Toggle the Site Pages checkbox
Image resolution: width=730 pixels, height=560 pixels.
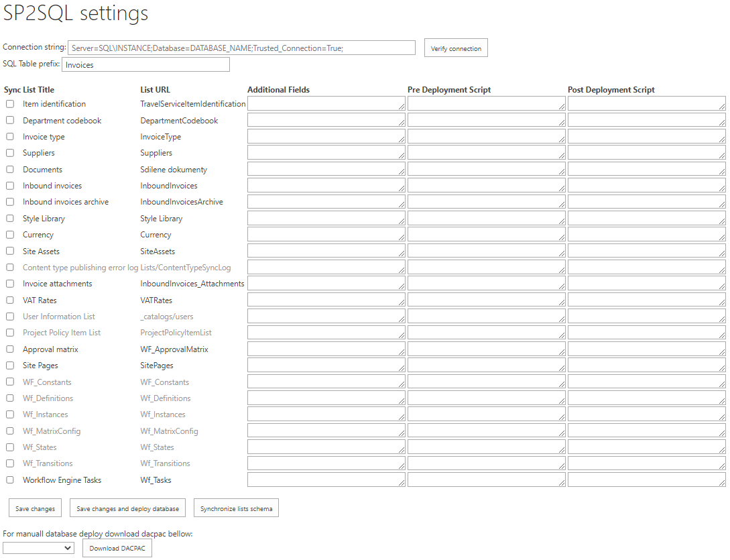tap(10, 366)
